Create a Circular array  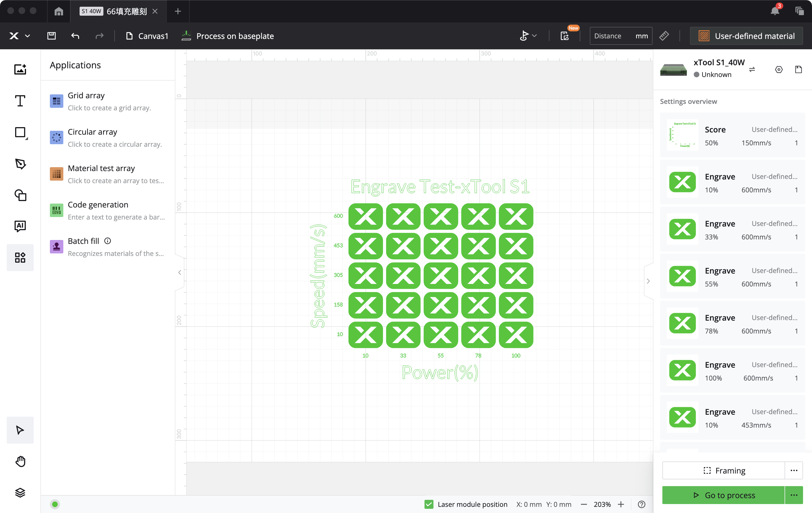108,137
